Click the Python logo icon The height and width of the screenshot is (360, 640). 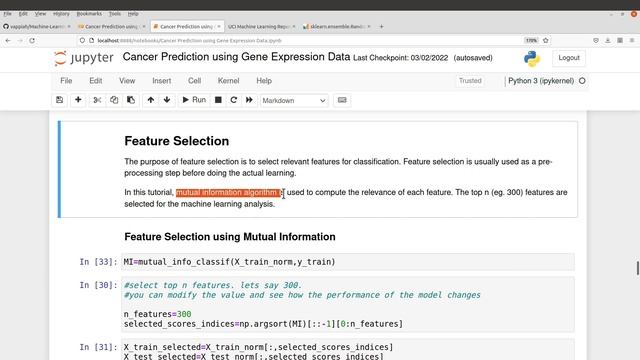pyautogui.click(x=532, y=58)
